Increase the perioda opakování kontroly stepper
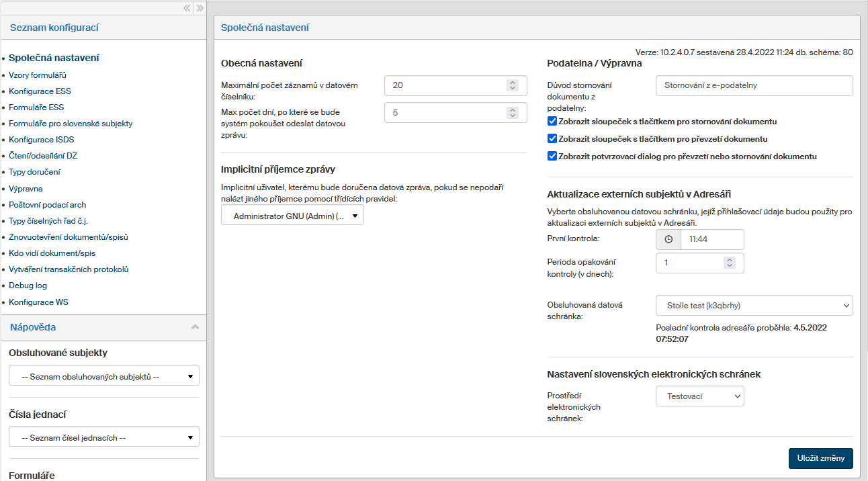Image resolution: width=868 pixels, height=481 pixels. pos(730,260)
